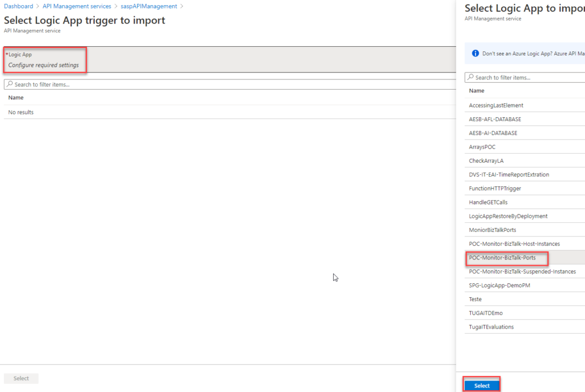The height and width of the screenshot is (392, 585).
Task: Click the Name column header
Action: click(x=476, y=91)
